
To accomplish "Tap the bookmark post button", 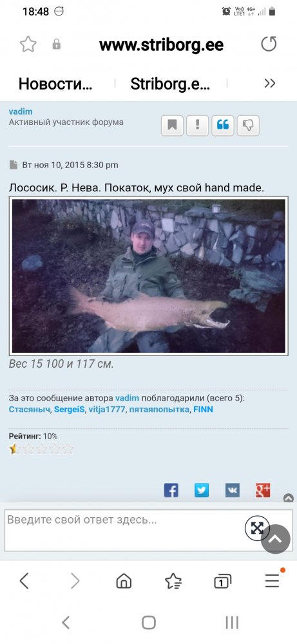I will [x=172, y=126].
